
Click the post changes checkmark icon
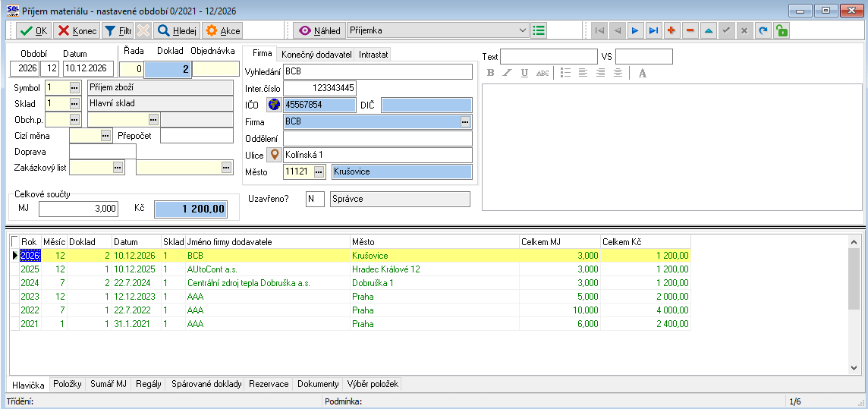[x=727, y=30]
